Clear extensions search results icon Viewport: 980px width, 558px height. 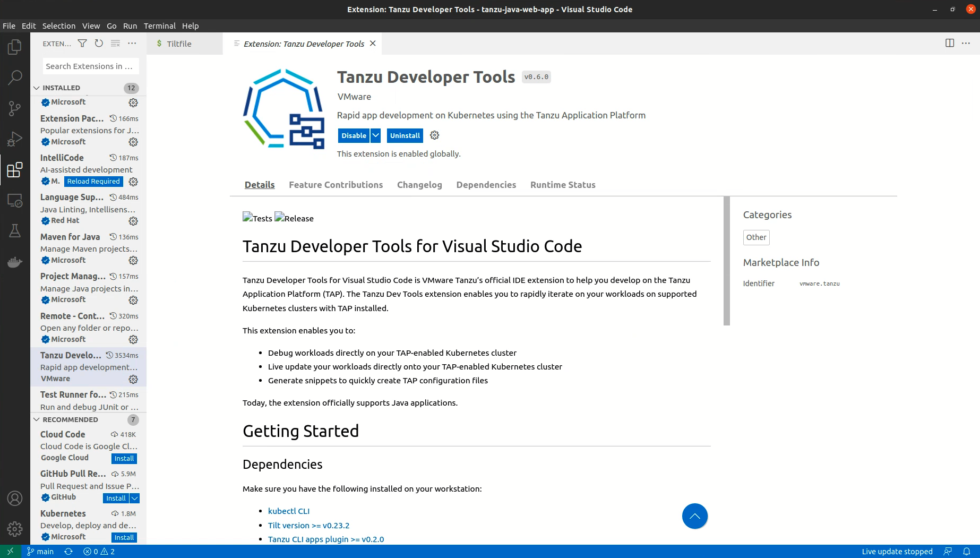[x=115, y=44]
